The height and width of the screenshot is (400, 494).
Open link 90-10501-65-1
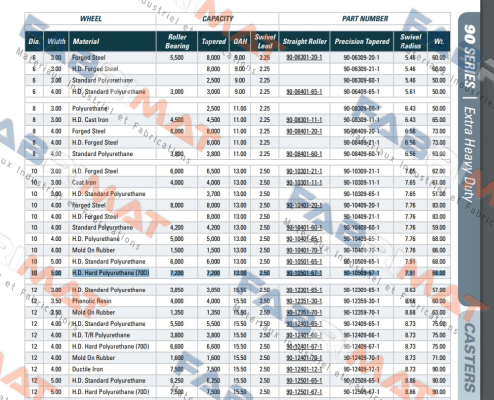(x=304, y=262)
